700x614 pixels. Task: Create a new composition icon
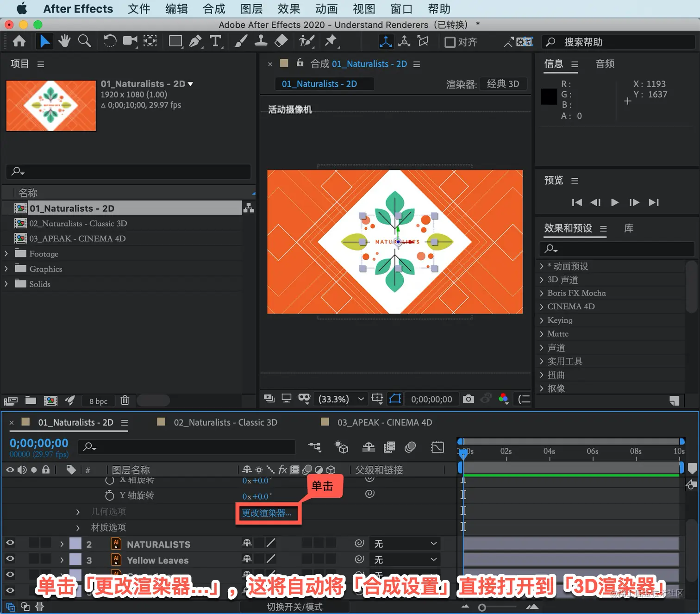click(x=50, y=401)
